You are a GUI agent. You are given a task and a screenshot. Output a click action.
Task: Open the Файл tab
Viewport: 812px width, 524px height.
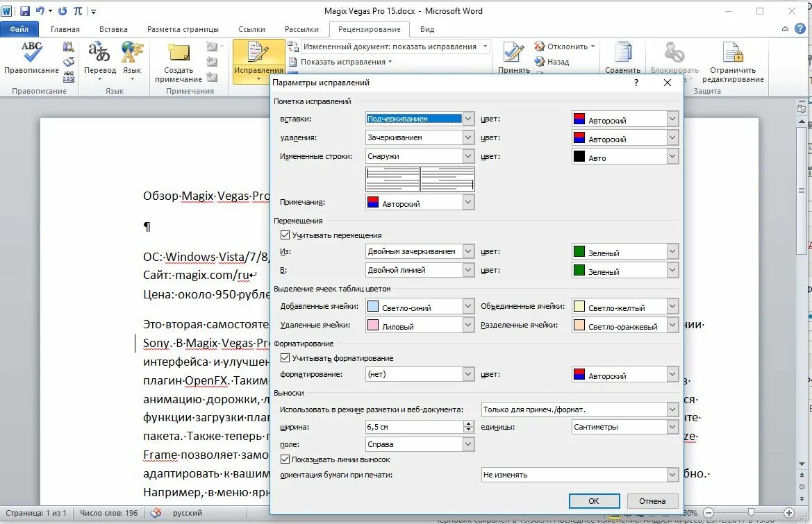coord(19,29)
